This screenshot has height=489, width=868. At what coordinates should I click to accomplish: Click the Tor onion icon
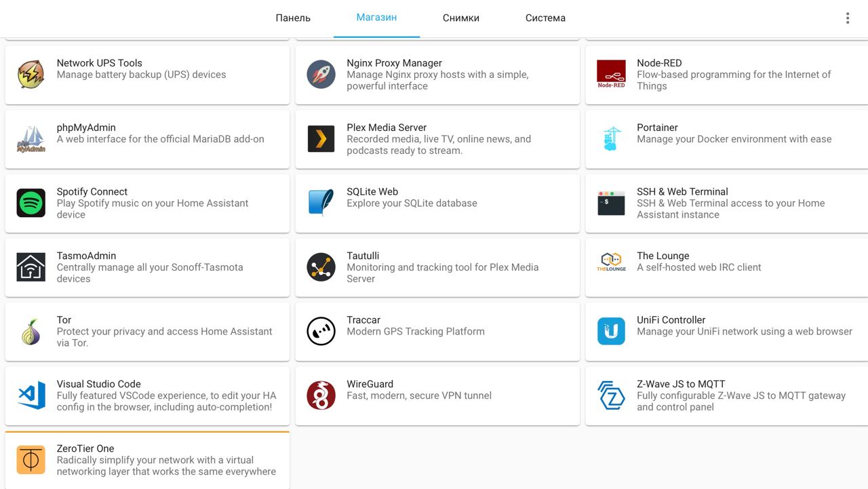coord(31,332)
